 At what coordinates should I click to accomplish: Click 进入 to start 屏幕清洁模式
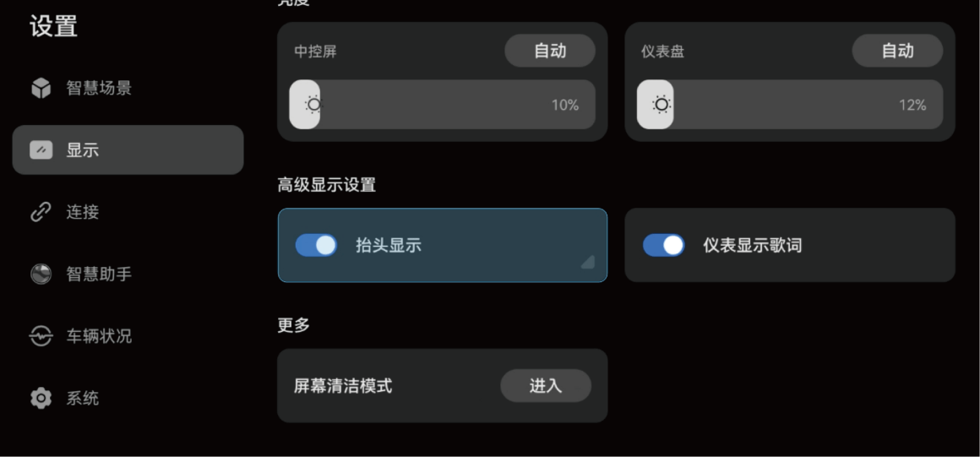coord(546,386)
